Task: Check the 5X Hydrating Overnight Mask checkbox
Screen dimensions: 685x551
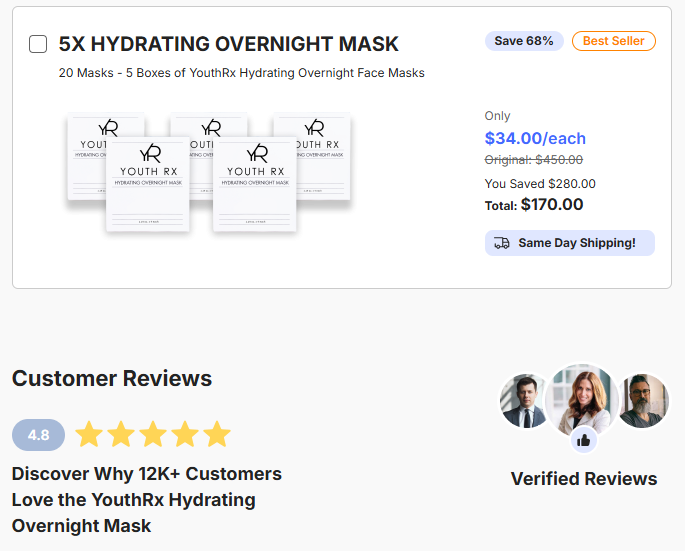Action: point(38,44)
